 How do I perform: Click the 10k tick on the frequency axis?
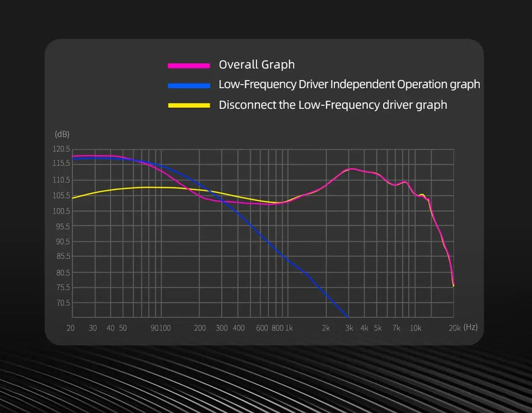coord(416,328)
